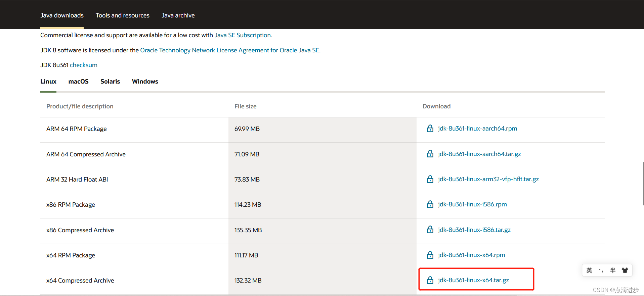Click 'ARM 64 Compressed Archive' description

pyautogui.click(x=86, y=154)
